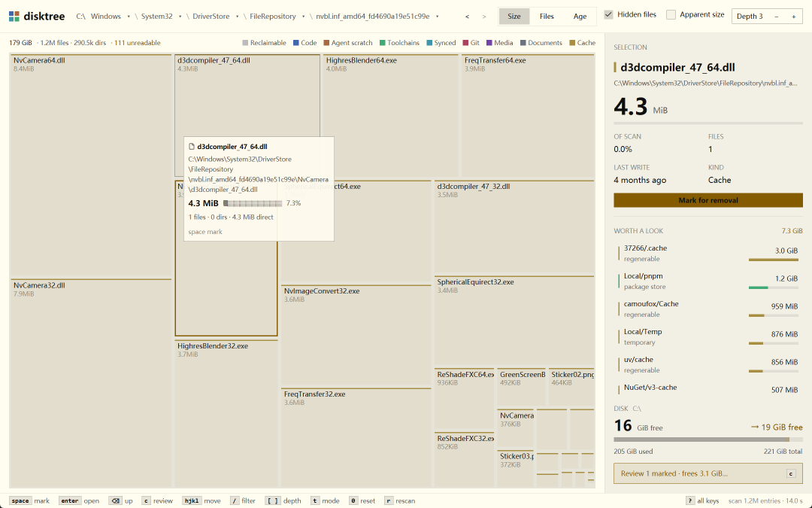Image resolution: width=812 pixels, height=508 pixels.
Task: Select the NvCamera32.dll treemap block
Action: [x=91, y=383]
